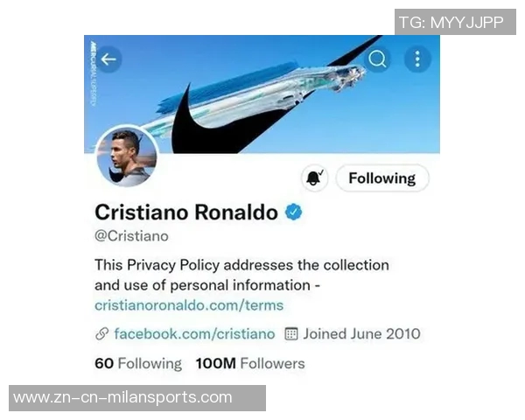This screenshot has height=420, width=525.
Task: Open search from the profile header
Action: (x=378, y=59)
